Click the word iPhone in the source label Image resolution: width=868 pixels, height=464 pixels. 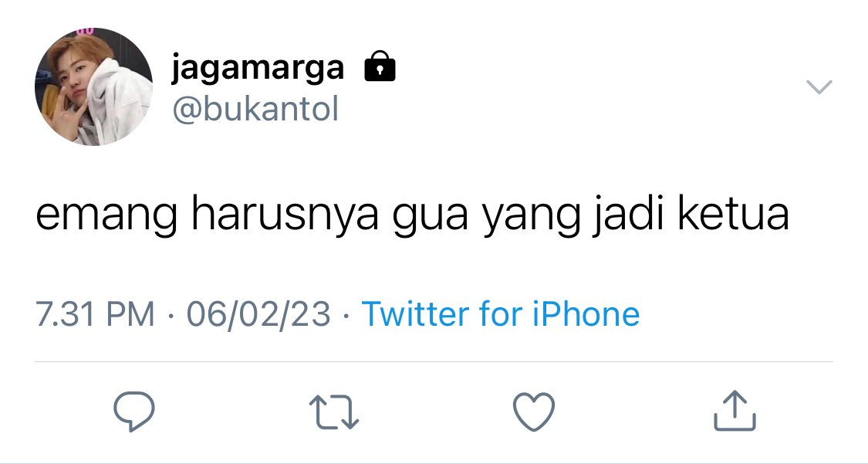(x=586, y=314)
